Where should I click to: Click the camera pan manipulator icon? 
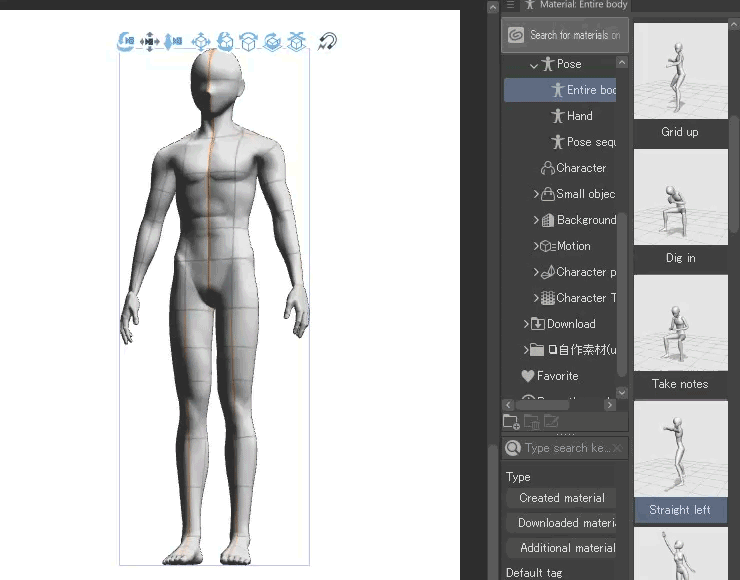pos(150,42)
